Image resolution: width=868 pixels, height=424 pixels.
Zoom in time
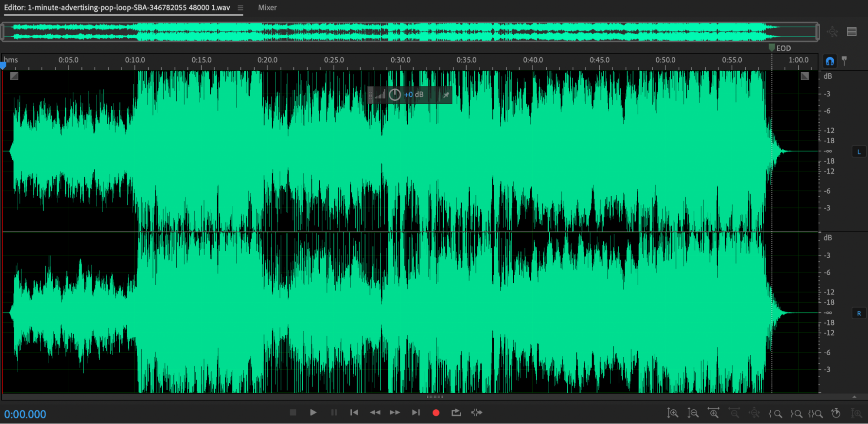713,413
